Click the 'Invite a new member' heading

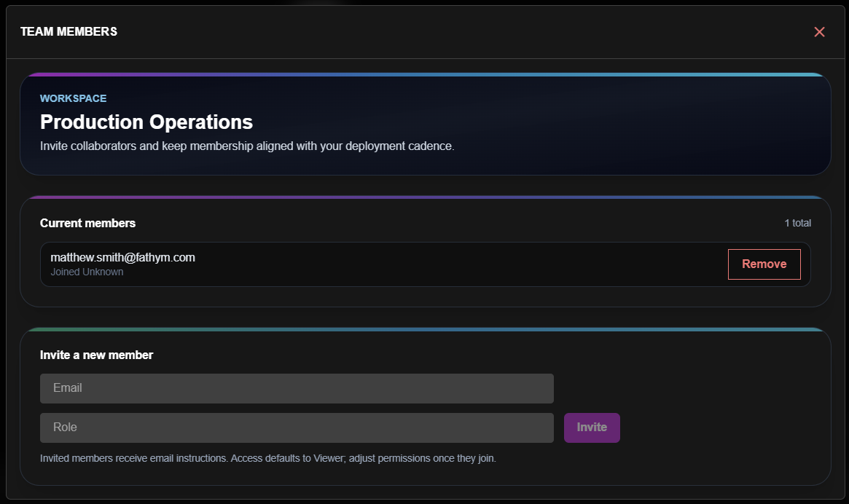pyautogui.click(x=96, y=355)
